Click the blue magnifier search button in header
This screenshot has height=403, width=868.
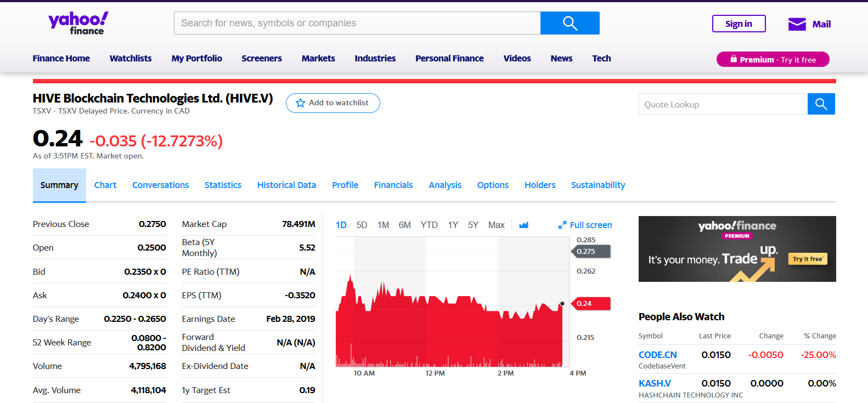[570, 23]
